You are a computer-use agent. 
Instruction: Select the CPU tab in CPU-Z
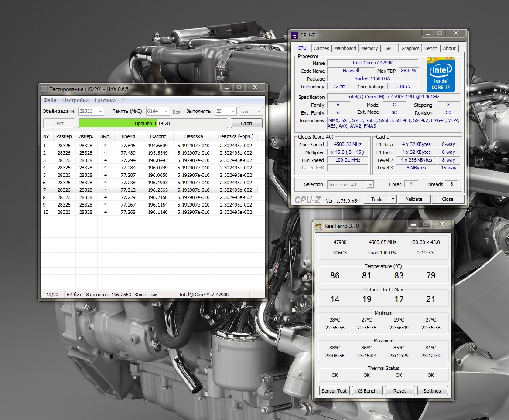(x=302, y=48)
